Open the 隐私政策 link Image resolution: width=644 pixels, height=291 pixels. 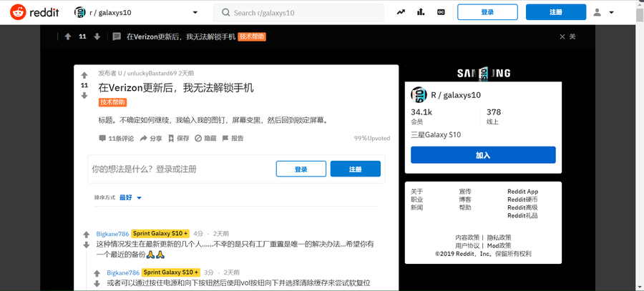(x=499, y=237)
